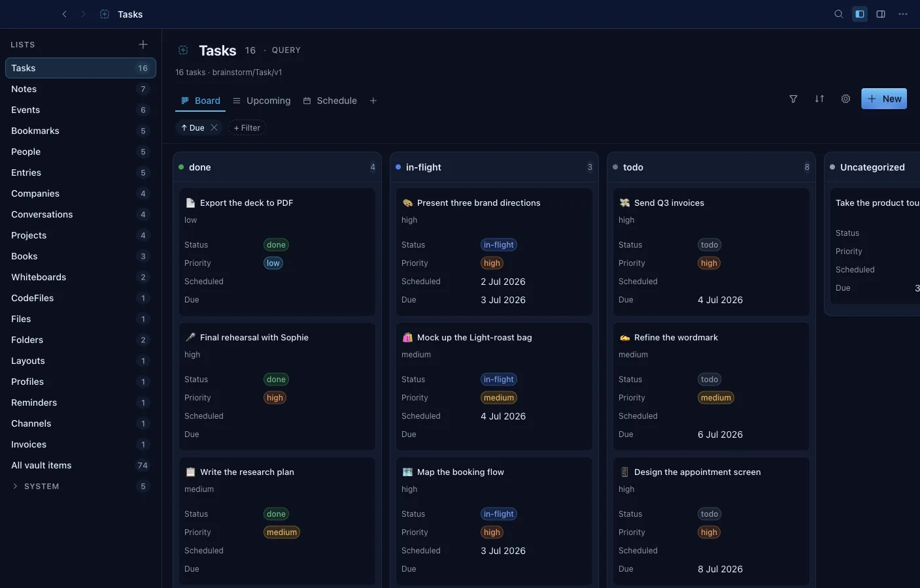
Task: Open the Reminders list
Action: tap(80, 402)
